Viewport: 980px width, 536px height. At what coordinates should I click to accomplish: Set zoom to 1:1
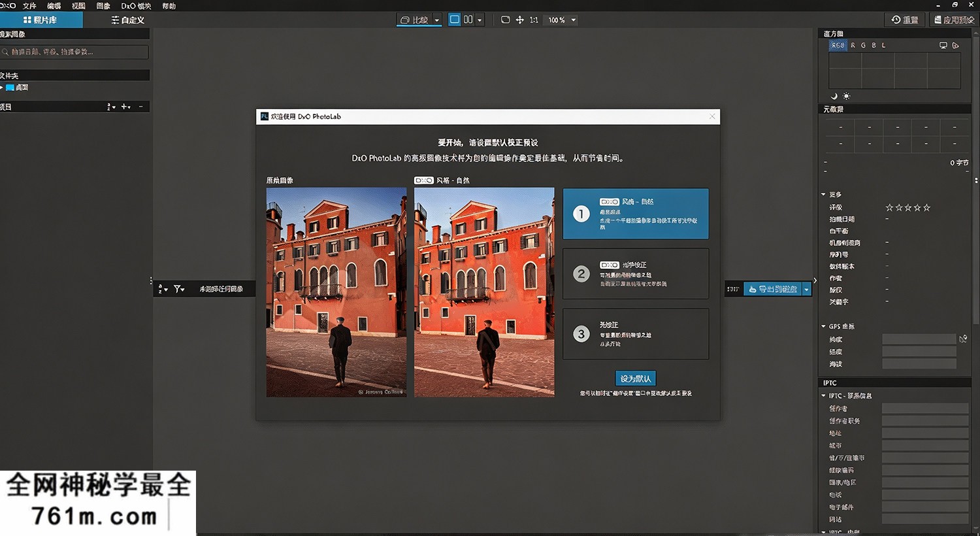point(534,20)
